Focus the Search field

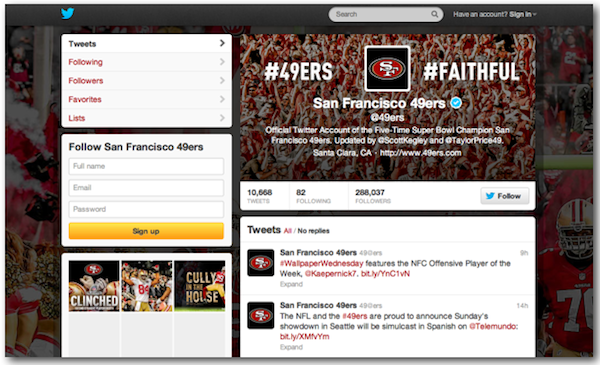click(x=386, y=14)
